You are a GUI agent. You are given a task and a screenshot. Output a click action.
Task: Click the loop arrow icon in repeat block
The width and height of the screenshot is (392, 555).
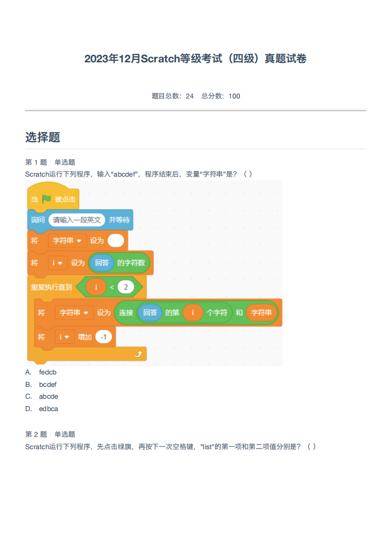139,354
